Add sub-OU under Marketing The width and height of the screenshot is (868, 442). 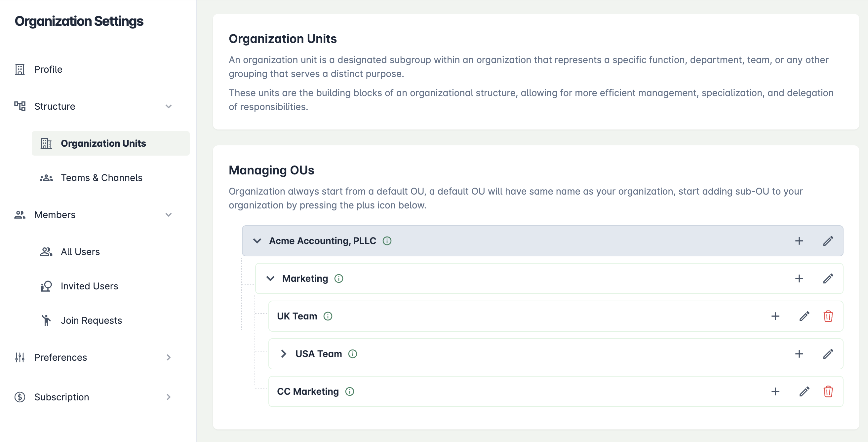pos(799,278)
